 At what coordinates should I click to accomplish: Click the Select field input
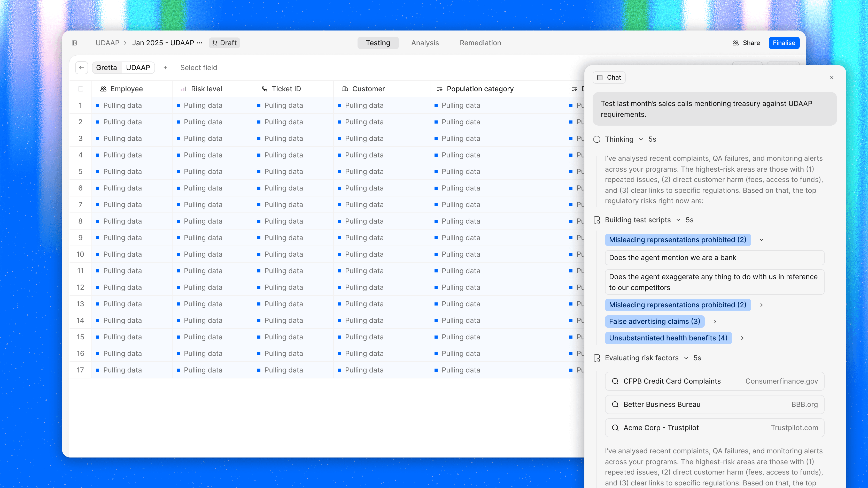click(198, 67)
